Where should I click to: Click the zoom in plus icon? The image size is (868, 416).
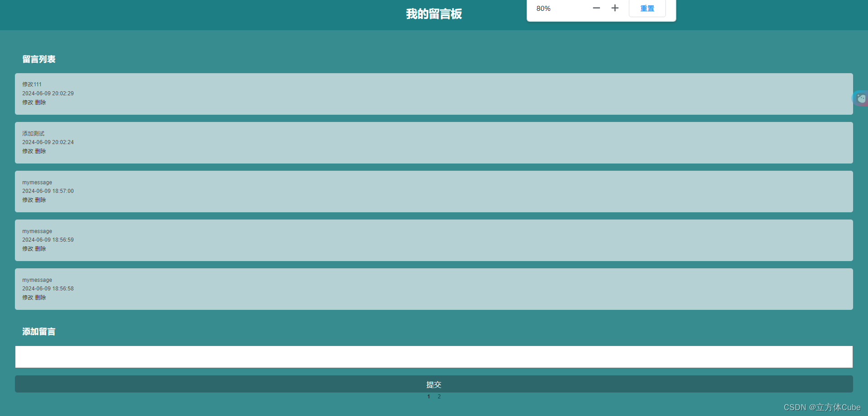pyautogui.click(x=615, y=8)
